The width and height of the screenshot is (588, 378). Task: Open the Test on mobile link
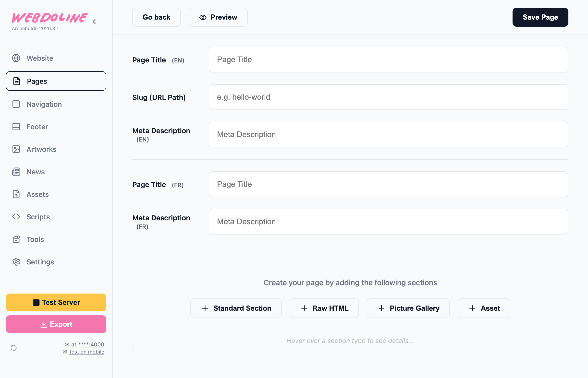(86, 352)
